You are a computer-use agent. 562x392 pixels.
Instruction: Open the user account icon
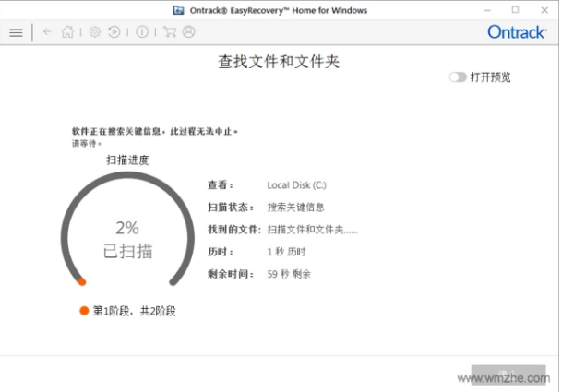(189, 32)
